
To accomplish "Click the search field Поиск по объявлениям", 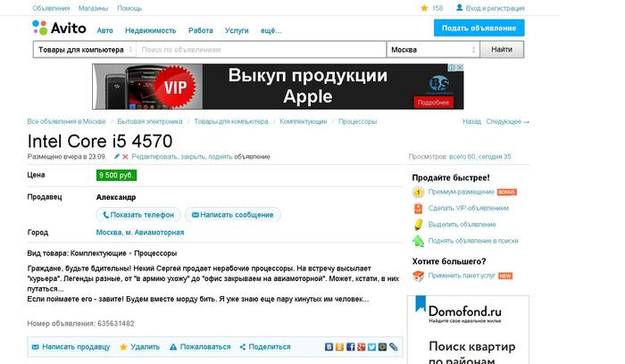I will pyautogui.click(x=261, y=50).
